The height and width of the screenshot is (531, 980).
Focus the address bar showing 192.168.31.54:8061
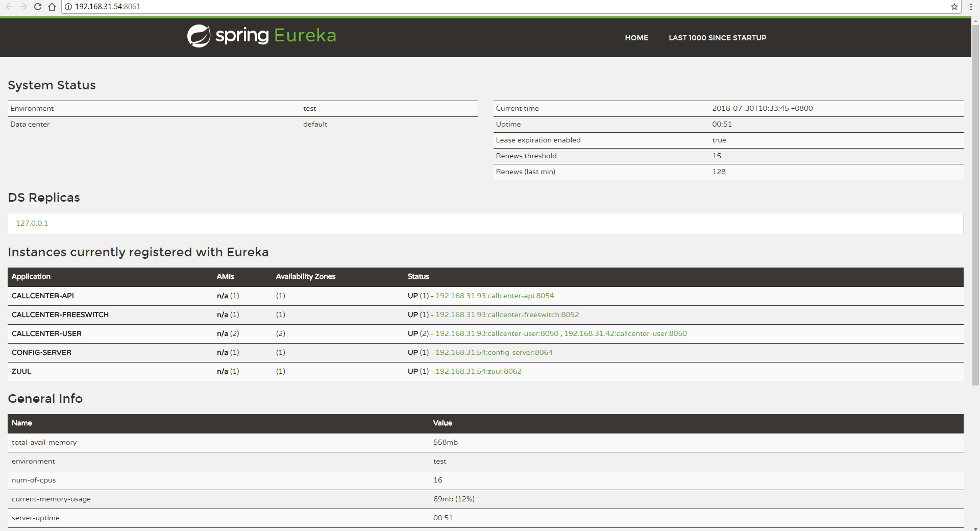coord(510,7)
